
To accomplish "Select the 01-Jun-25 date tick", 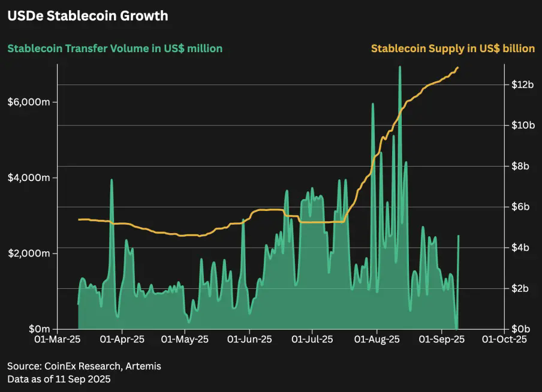I will [x=249, y=339].
